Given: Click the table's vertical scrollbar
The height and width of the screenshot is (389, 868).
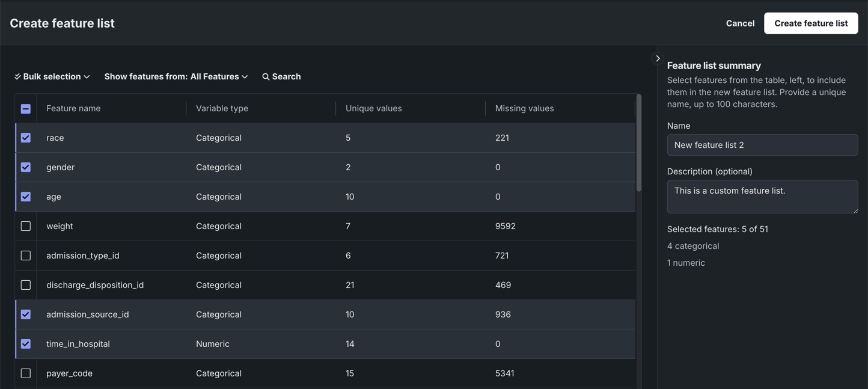Looking at the screenshot, I should (638, 144).
